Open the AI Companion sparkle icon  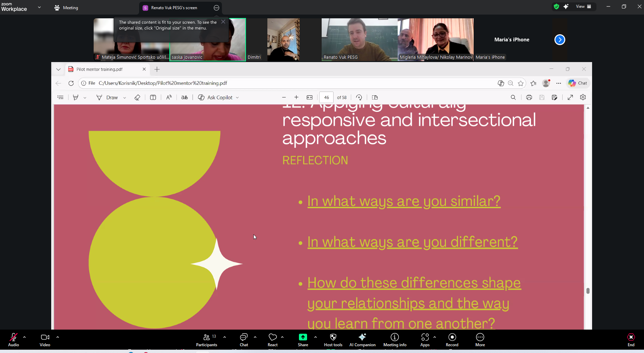point(362,340)
